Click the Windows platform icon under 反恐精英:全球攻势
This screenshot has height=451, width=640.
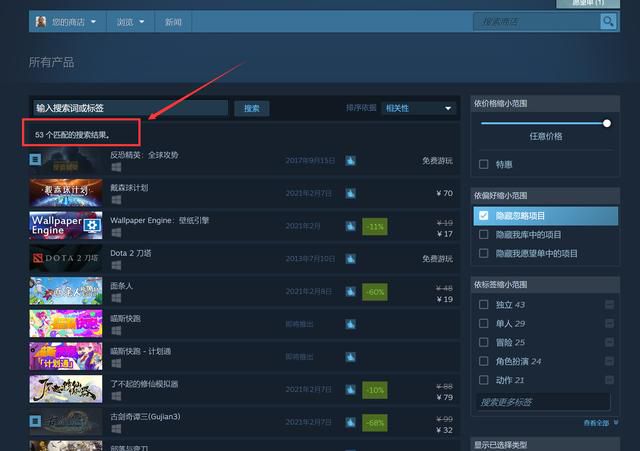point(116,167)
